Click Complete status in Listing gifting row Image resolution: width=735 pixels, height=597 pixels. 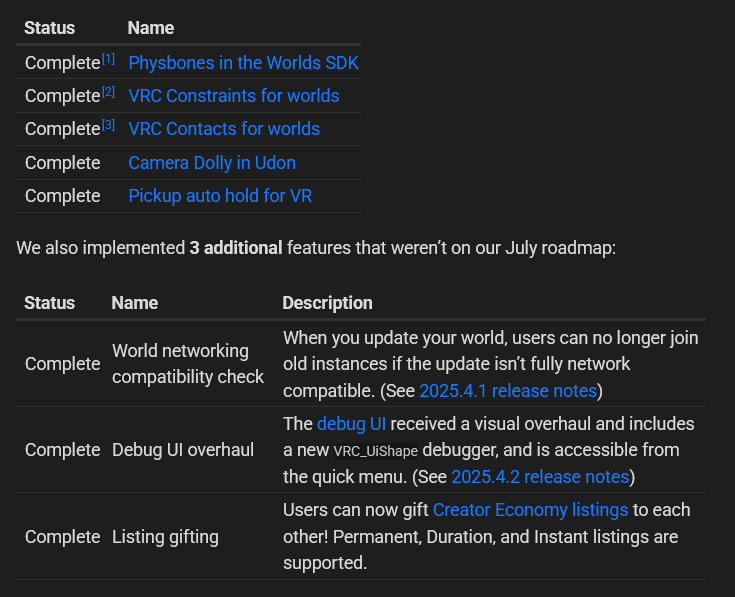point(62,537)
